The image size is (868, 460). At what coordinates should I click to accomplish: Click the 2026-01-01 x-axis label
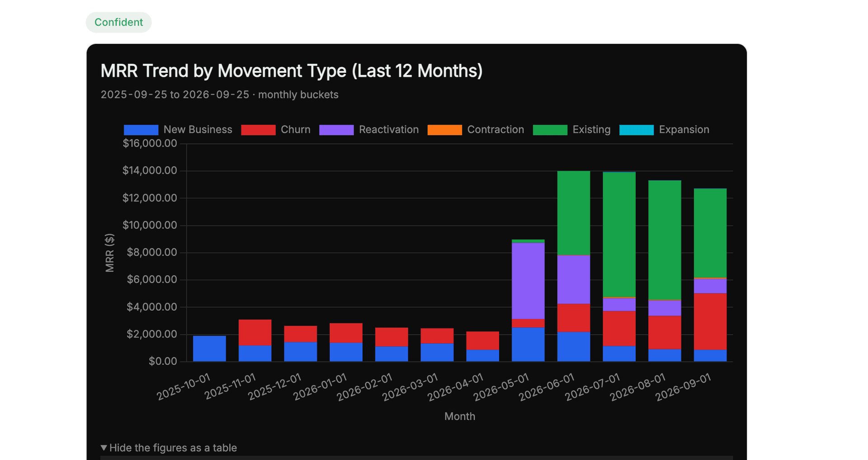320,387
